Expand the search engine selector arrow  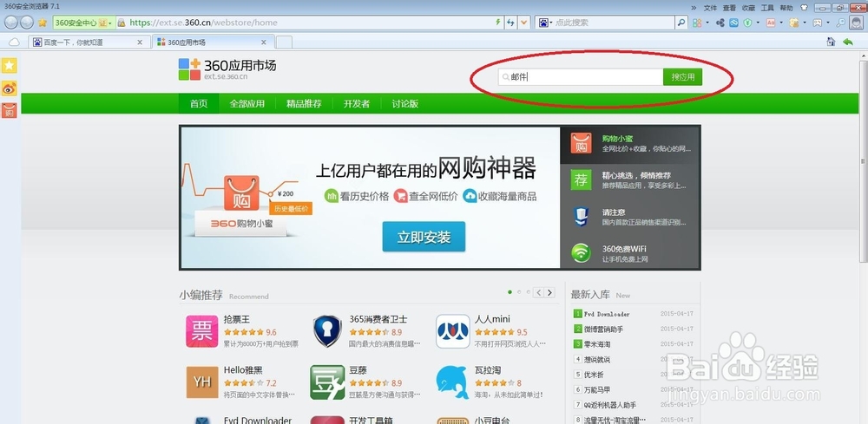pyautogui.click(x=551, y=23)
